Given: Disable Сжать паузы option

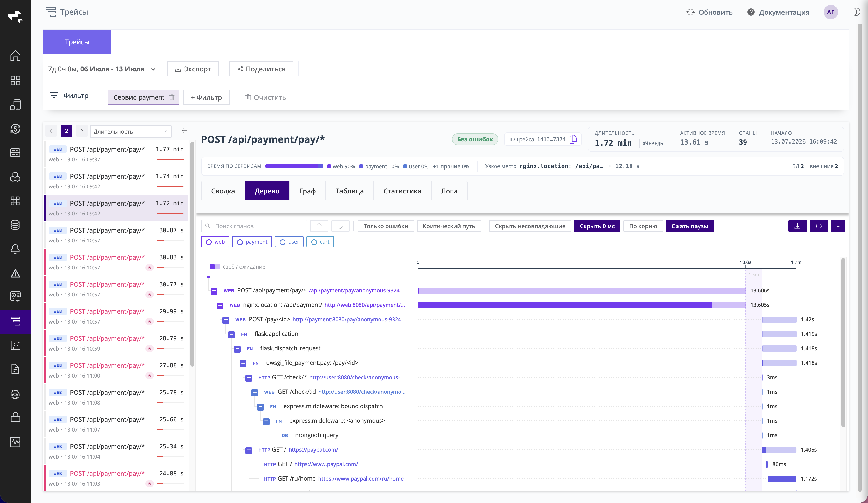Looking at the screenshot, I should point(690,226).
